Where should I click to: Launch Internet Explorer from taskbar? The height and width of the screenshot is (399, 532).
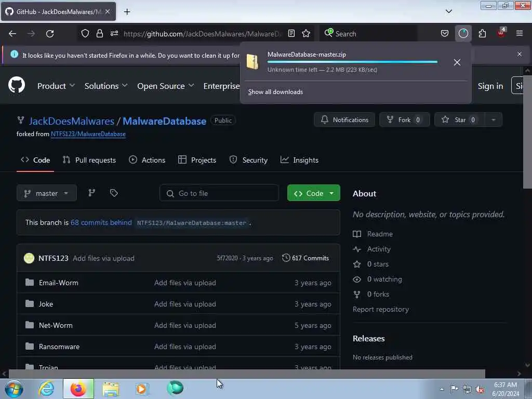pos(46,389)
